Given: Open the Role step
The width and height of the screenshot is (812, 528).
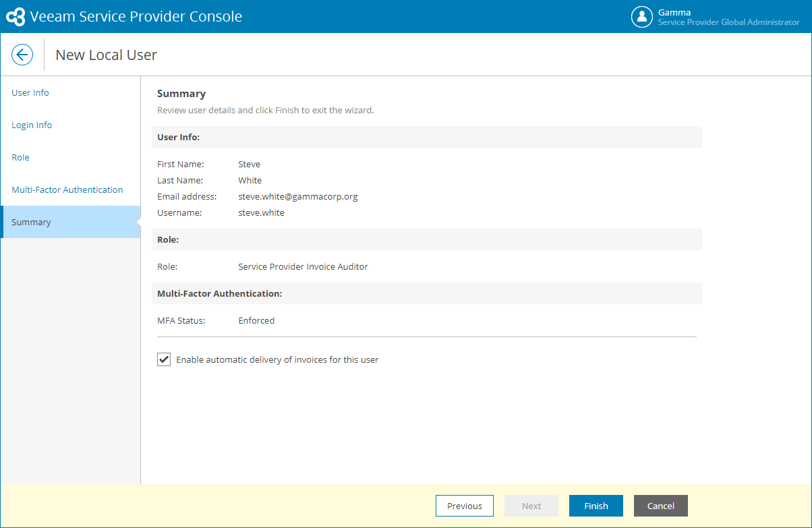Looking at the screenshot, I should pyautogui.click(x=20, y=157).
